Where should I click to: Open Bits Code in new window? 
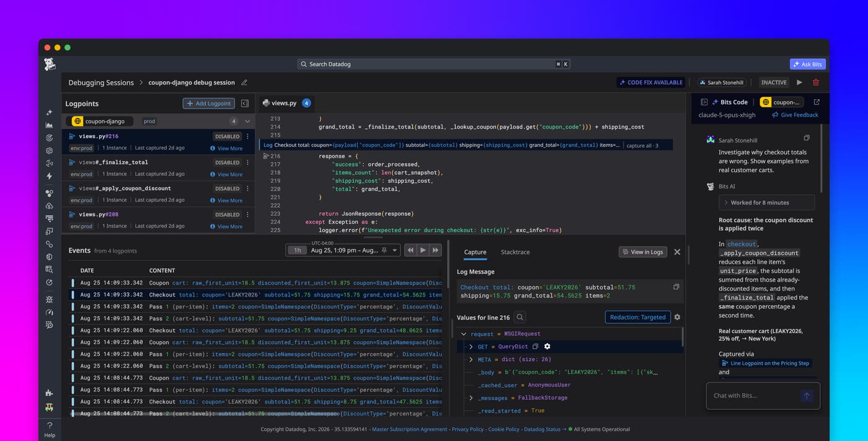pyautogui.click(x=817, y=102)
